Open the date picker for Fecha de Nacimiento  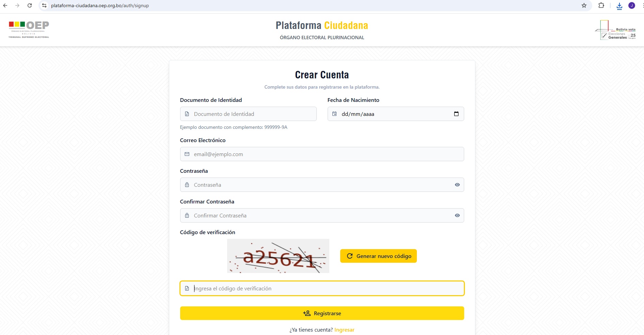pyautogui.click(x=457, y=114)
